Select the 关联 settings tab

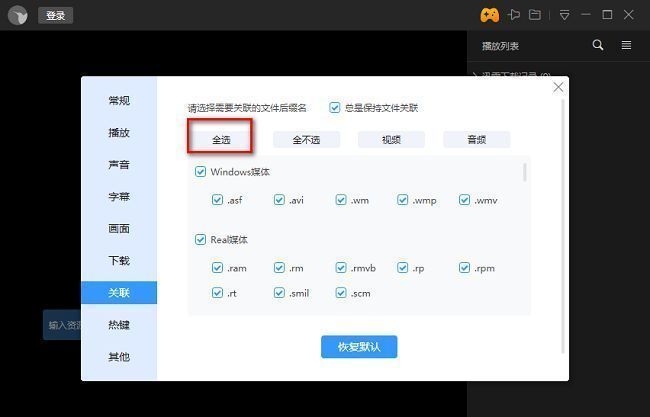coord(119,293)
